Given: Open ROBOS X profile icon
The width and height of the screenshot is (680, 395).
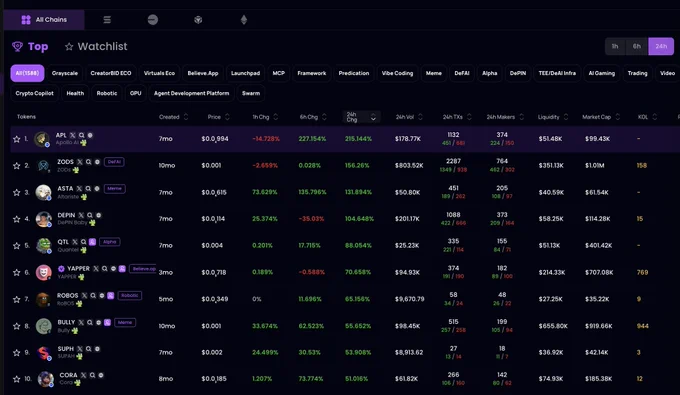Looking at the screenshot, I should [85, 296].
